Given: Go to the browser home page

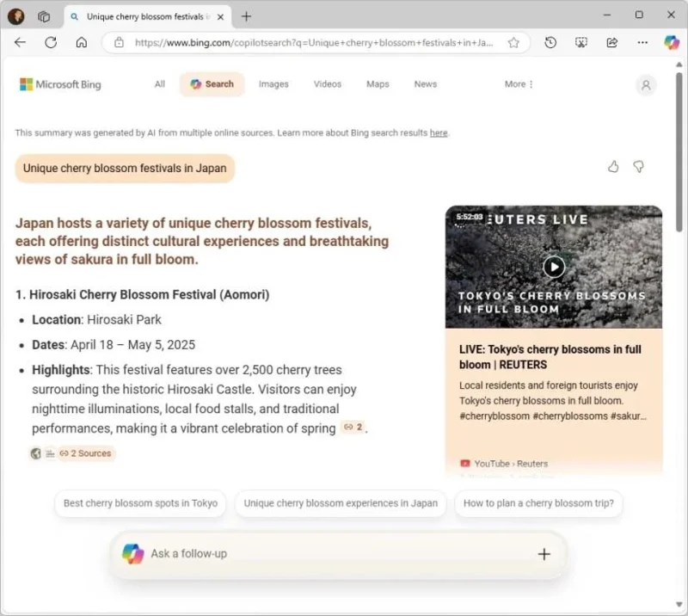Looking at the screenshot, I should point(82,43).
